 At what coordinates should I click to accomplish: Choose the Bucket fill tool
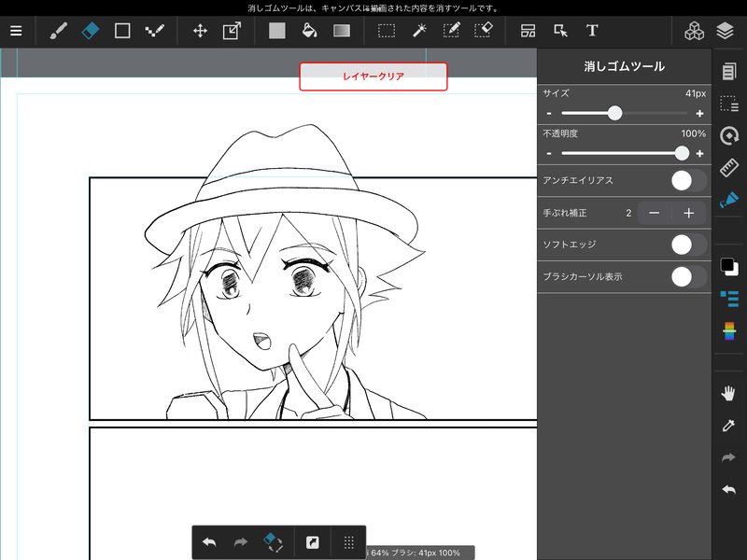coord(309,31)
